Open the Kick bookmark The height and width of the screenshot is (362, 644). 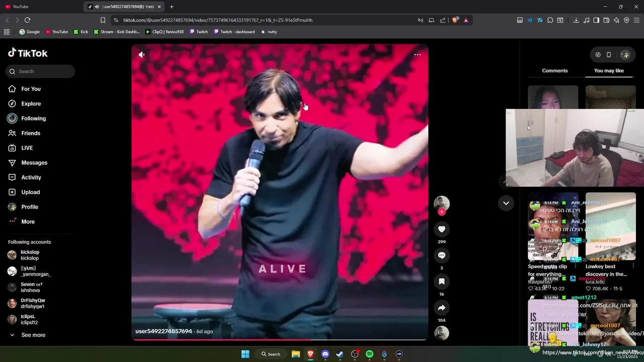80,32
